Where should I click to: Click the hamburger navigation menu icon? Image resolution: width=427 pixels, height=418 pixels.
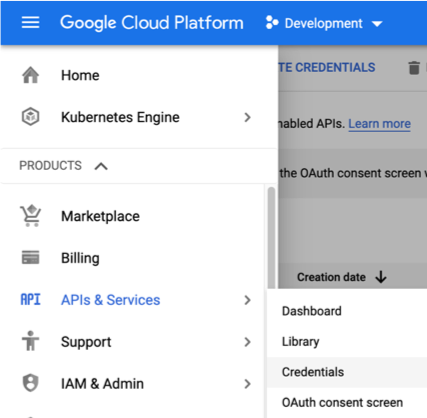tap(30, 23)
